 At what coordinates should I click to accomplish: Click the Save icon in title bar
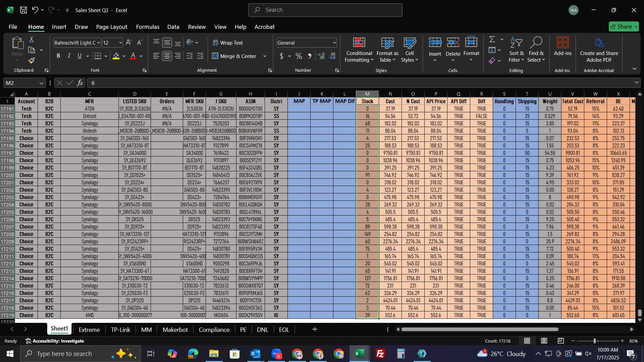pos(23,10)
